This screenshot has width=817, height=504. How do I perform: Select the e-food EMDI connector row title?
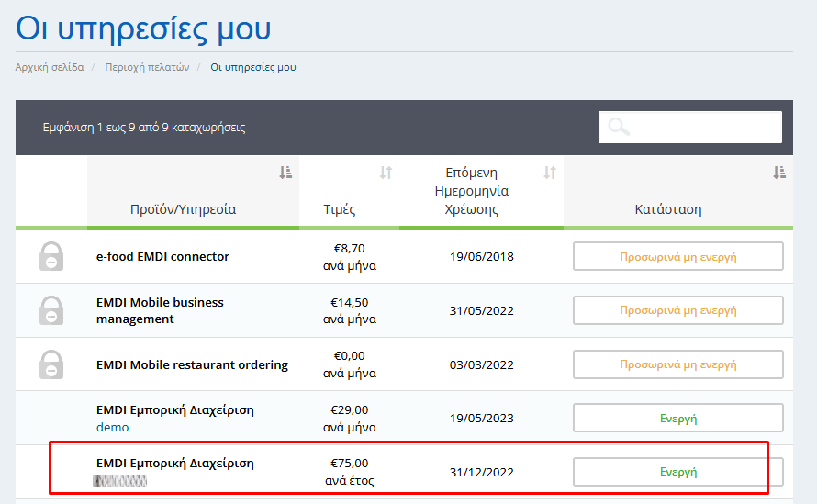(x=162, y=256)
